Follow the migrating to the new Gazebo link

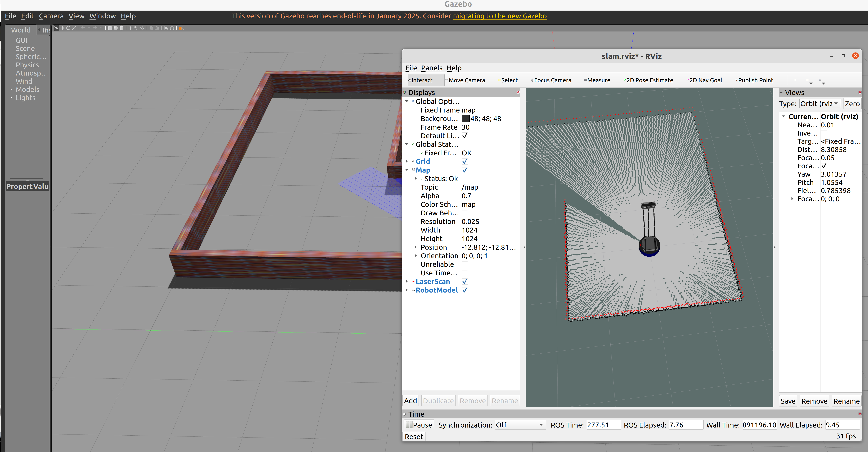499,16
